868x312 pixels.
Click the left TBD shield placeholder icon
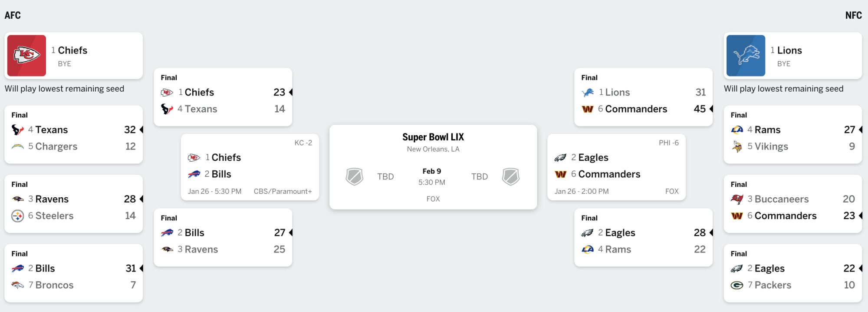(354, 177)
